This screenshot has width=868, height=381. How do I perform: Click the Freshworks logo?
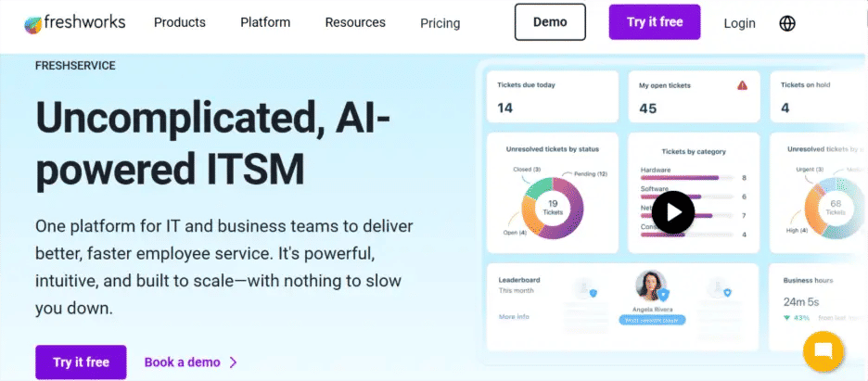[74, 22]
